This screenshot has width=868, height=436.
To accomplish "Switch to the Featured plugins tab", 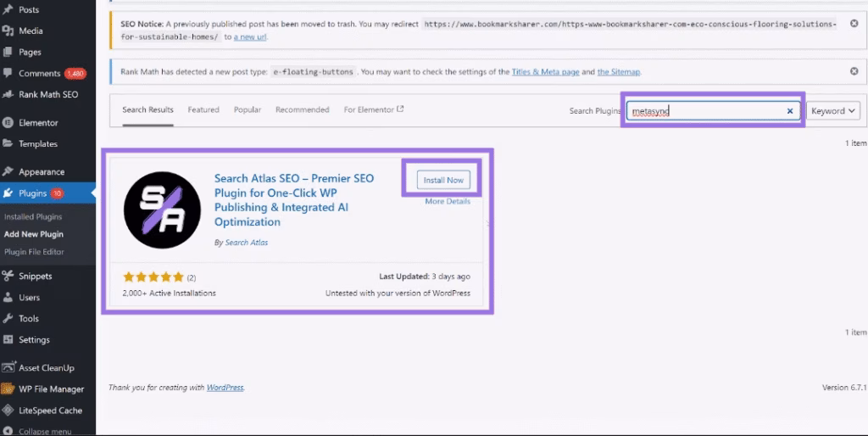I will click(x=203, y=110).
